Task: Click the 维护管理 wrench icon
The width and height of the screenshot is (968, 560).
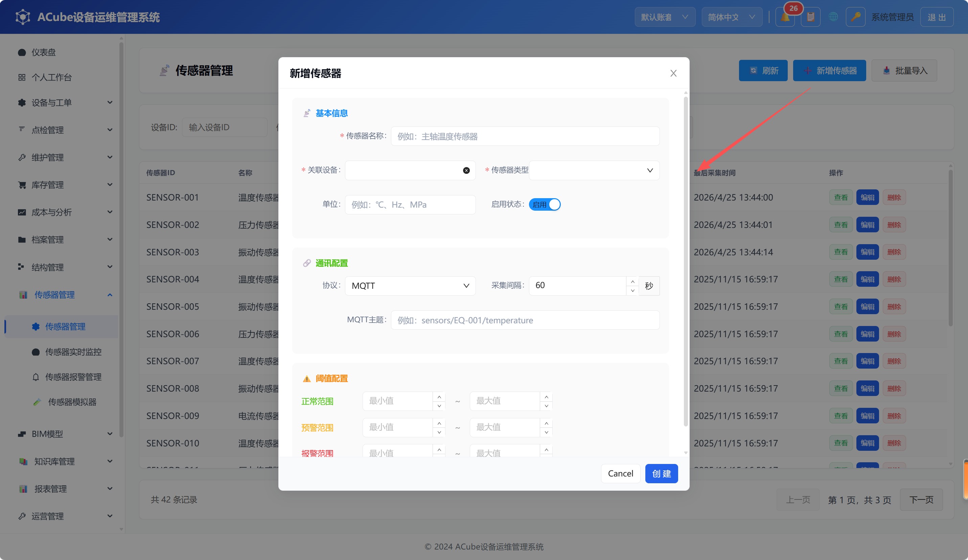Action: [22, 158]
